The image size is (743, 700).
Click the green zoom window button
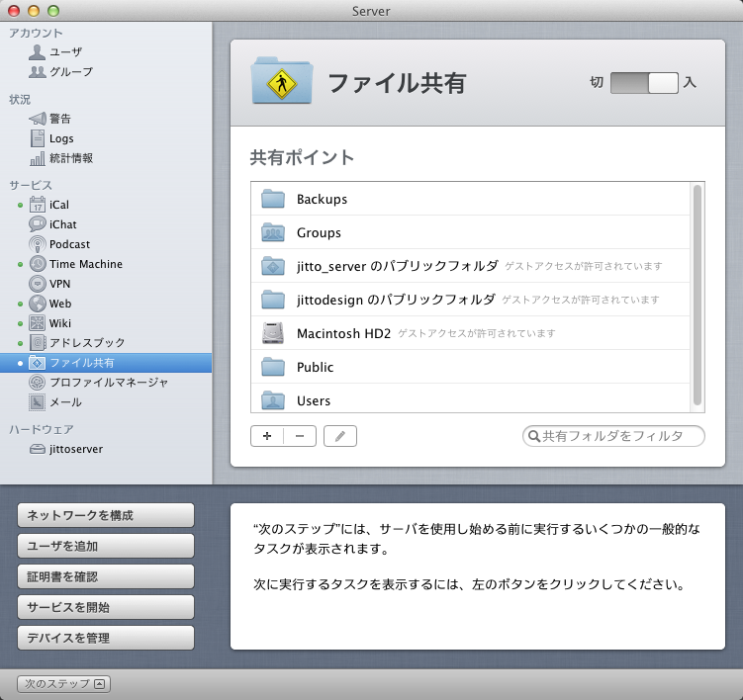tap(53, 11)
